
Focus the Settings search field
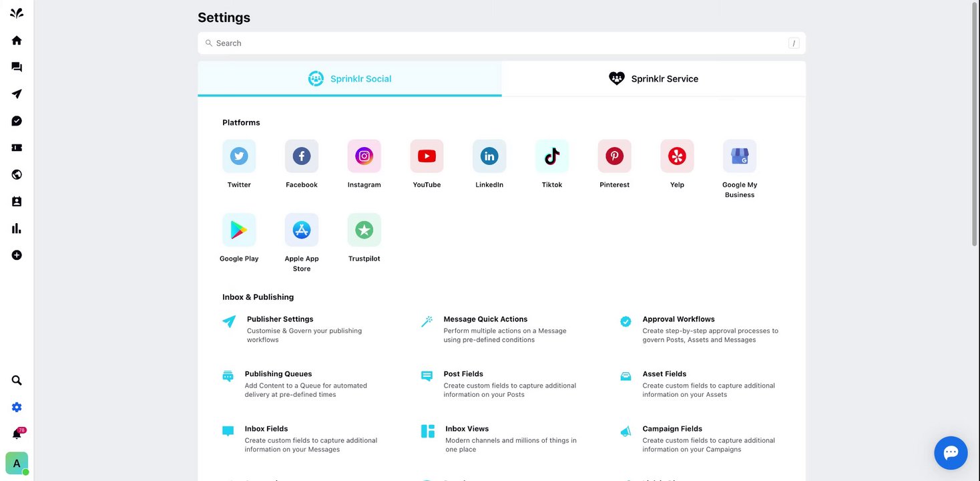[x=501, y=43]
